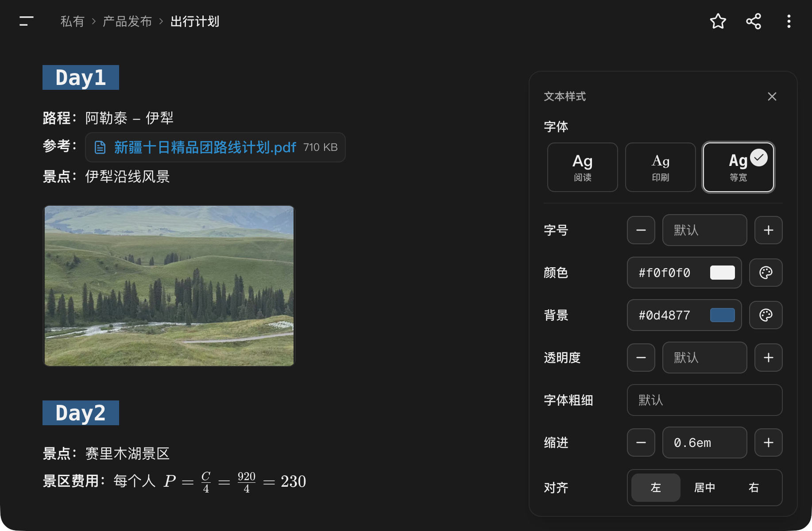Go to 产品发布 in breadcrumb

[128, 21]
